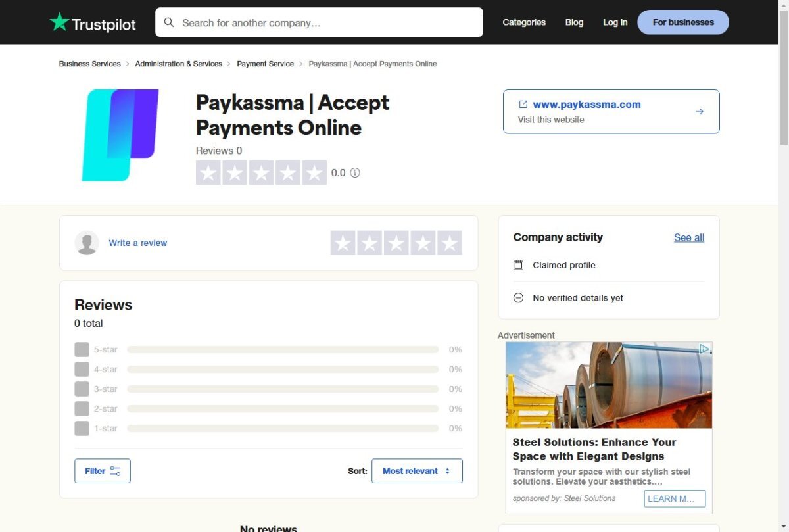
Task: Check the 2-star filter checkbox
Action: (82, 408)
